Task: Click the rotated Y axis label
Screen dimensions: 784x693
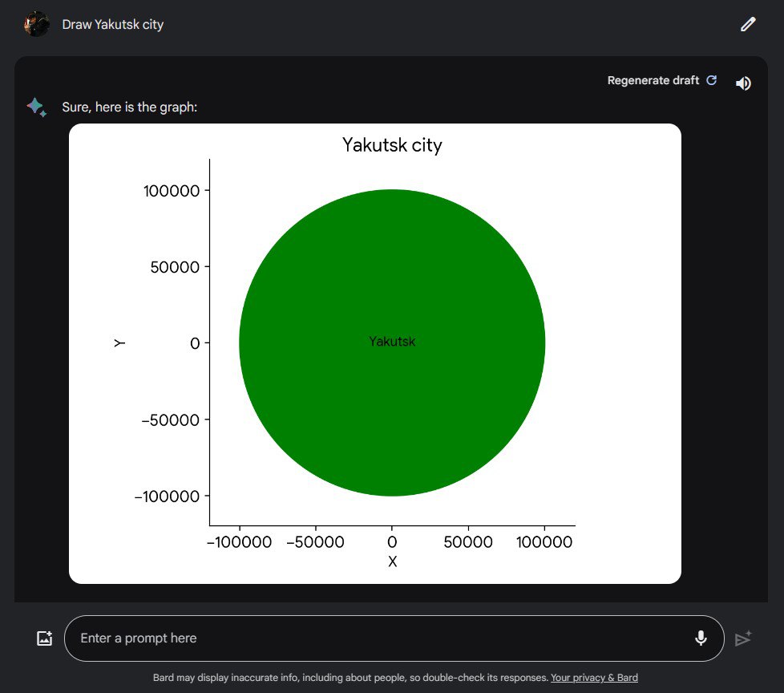Action: click(119, 342)
